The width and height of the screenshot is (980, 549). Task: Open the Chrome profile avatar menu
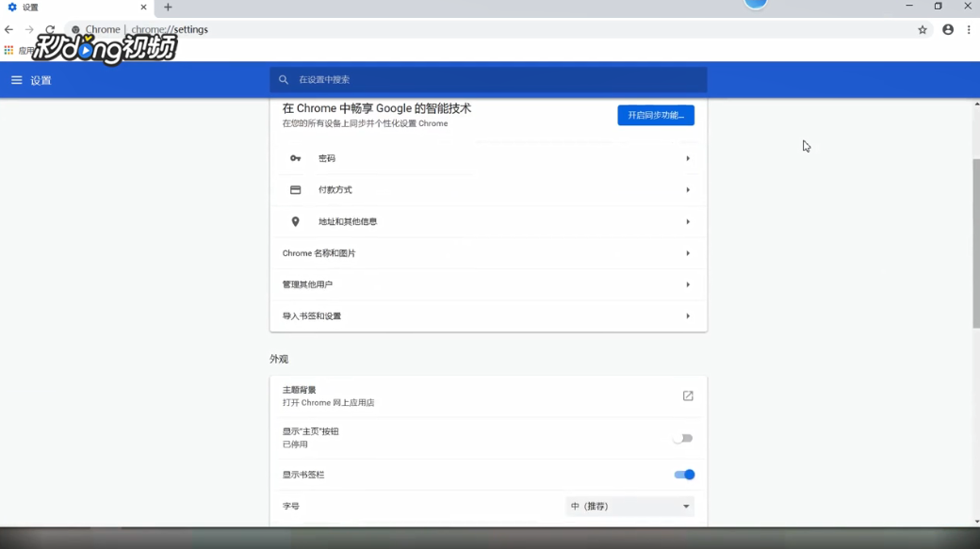948,29
